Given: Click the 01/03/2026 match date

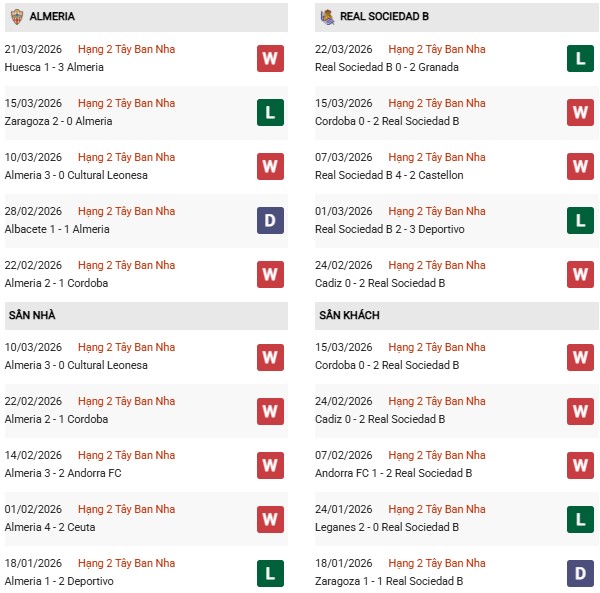Looking at the screenshot, I should (x=343, y=211).
